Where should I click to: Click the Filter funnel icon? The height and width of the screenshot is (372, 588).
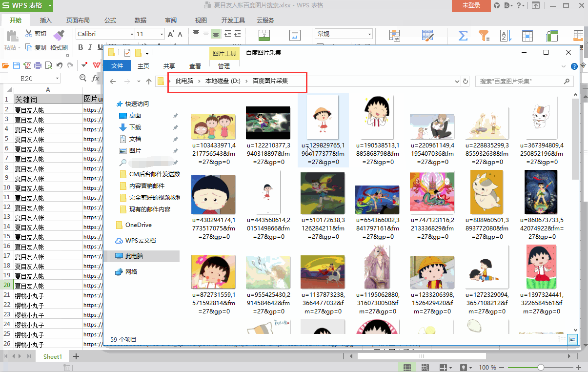pos(484,35)
